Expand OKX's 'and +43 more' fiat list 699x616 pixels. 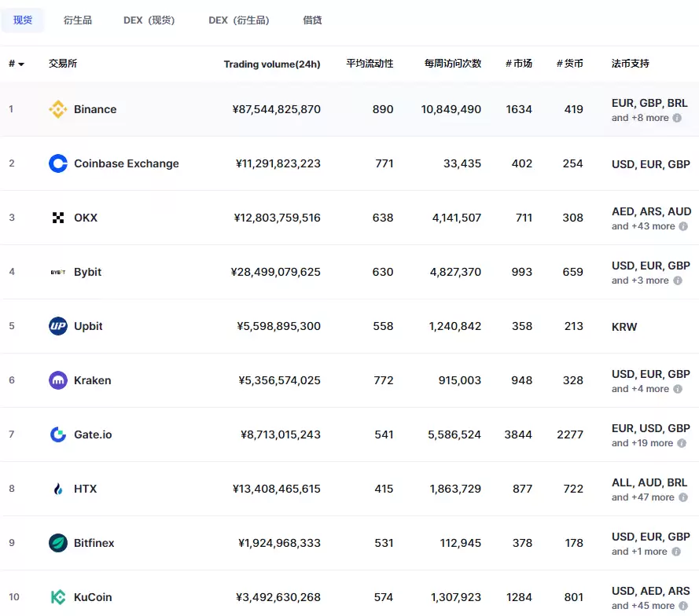(643, 226)
